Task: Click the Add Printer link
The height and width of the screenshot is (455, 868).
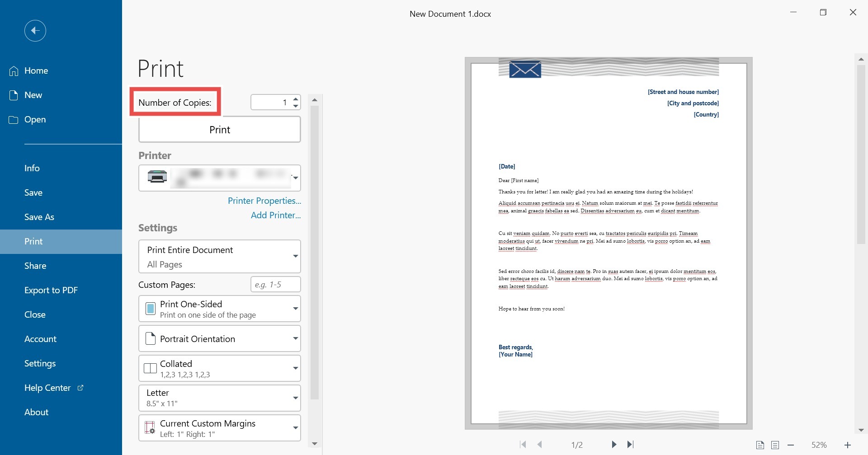Action: pyautogui.click(x=275, y=215)
